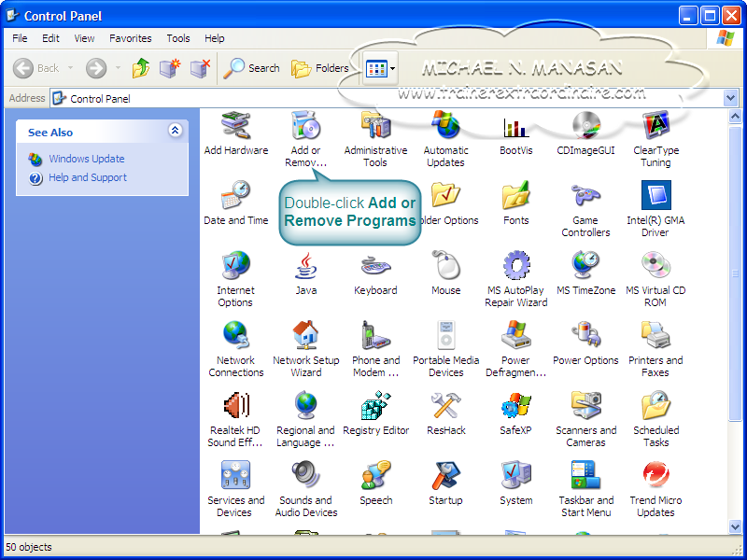Viewport: 747px width, 560px height.
Task: Open the Tools menu
Action: (177, 38)
